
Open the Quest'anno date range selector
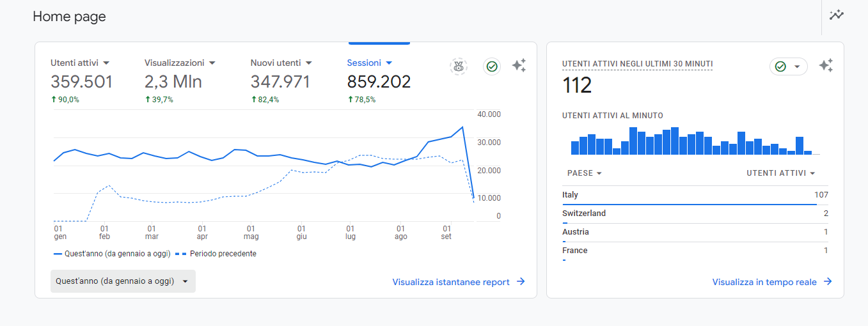[123, 281]
